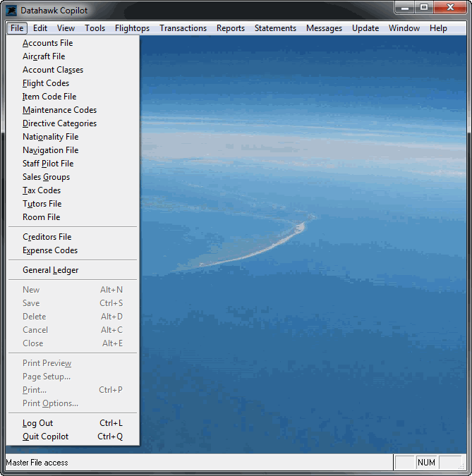Close the Datahawk Copilot window
Viewport: 472px width, 476px height.
450,8
